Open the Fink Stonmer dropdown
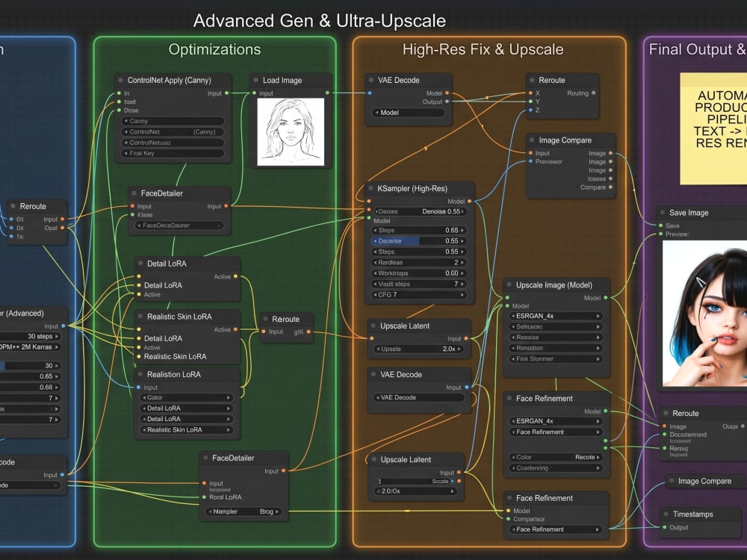The width and height of the screenshot is (747, 560). 556,359
